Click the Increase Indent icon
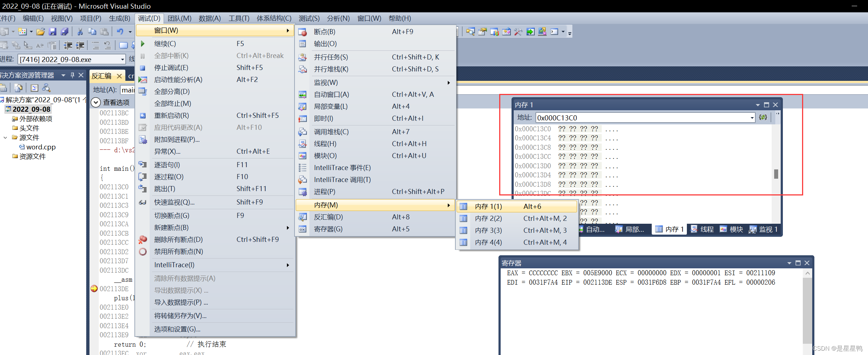Image resolution: width=868 pixels, height=355 pixels. (x=80, y=46)
